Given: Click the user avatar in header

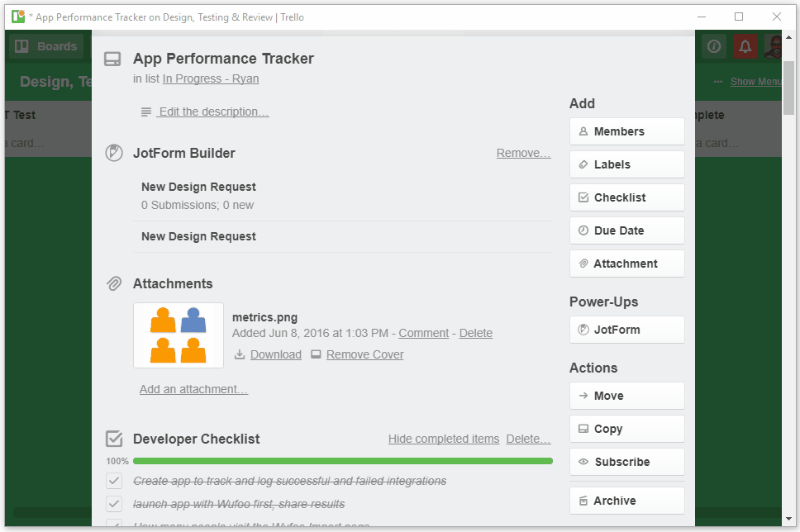Looking at the screenshot, I should coord(773,46).
